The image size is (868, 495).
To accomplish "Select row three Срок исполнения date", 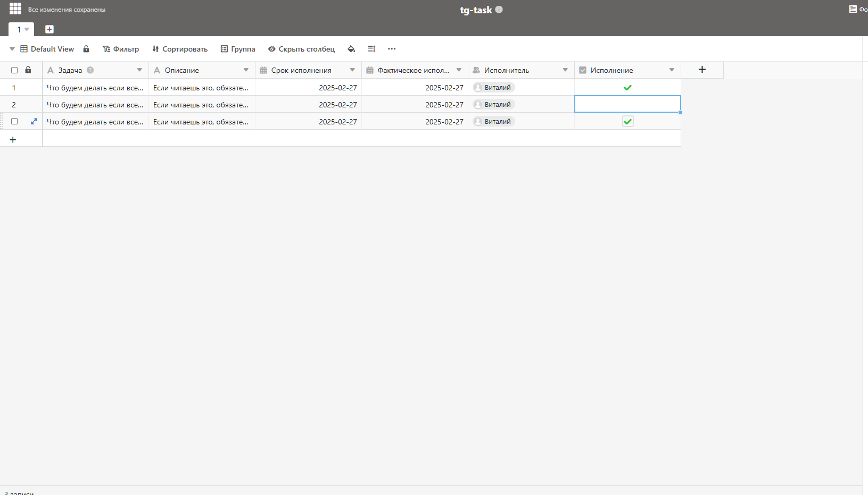I will coord(309,121).
